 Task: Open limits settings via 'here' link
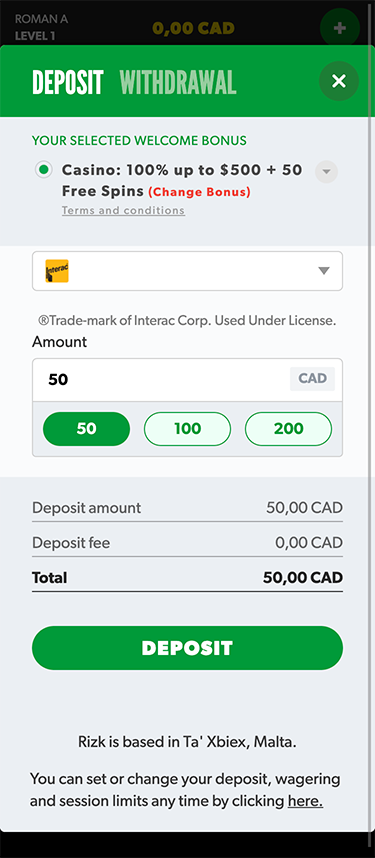(x=305, y=801)
